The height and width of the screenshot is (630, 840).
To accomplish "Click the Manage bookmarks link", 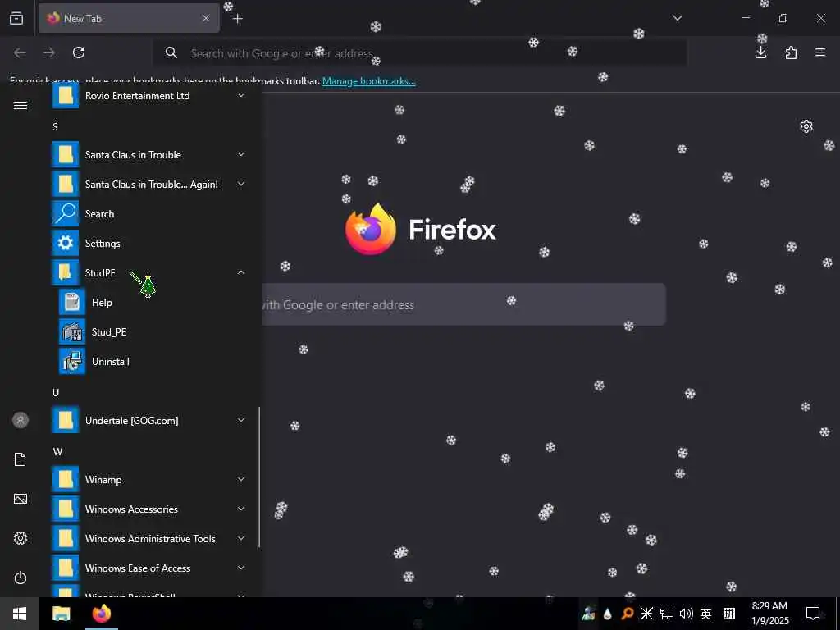I will [x=368, y=81].
